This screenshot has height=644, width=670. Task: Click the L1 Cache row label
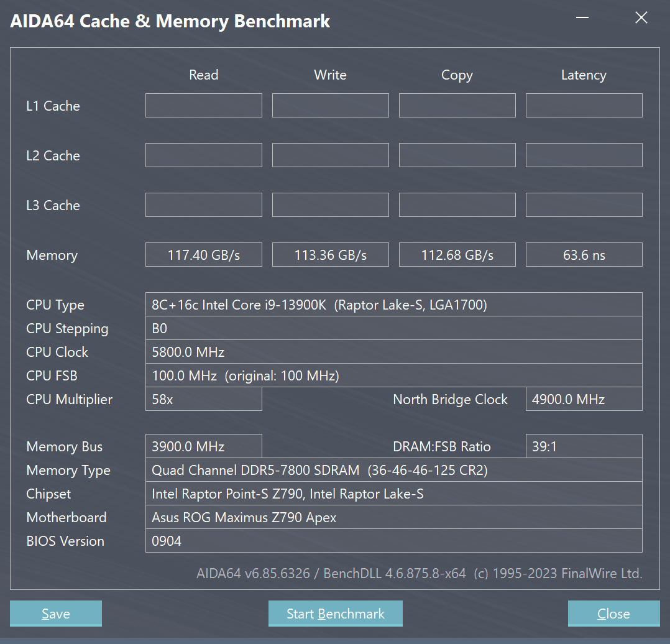53,106
